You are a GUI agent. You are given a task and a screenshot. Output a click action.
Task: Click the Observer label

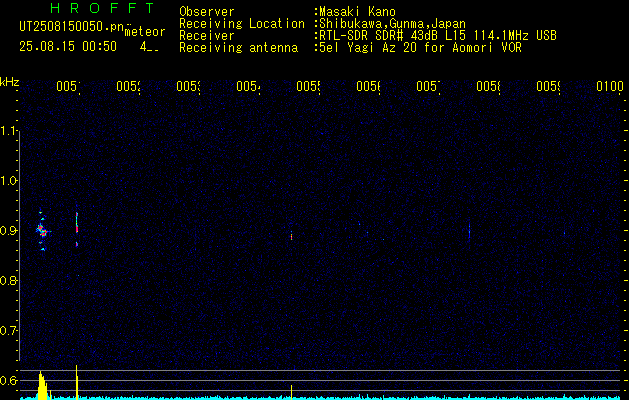[x=207, y=12]
